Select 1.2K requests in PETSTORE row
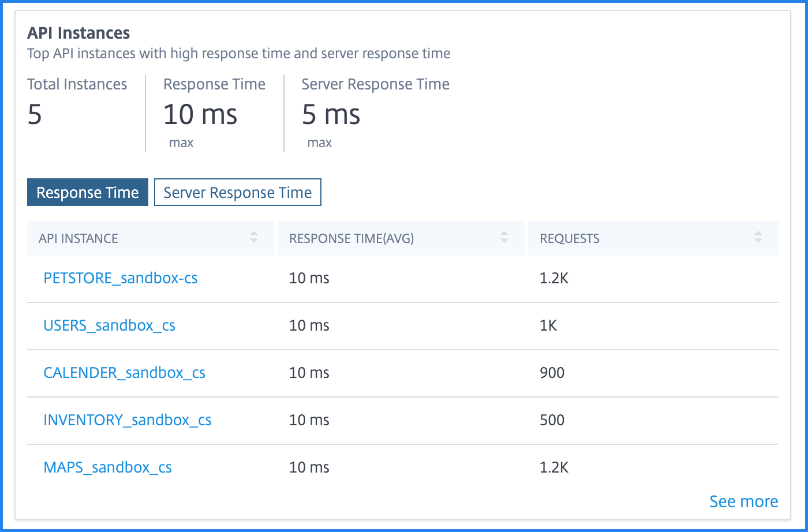The width and height of the screenshot is (808, 532). pyautogui.click(x=554, y=278)
